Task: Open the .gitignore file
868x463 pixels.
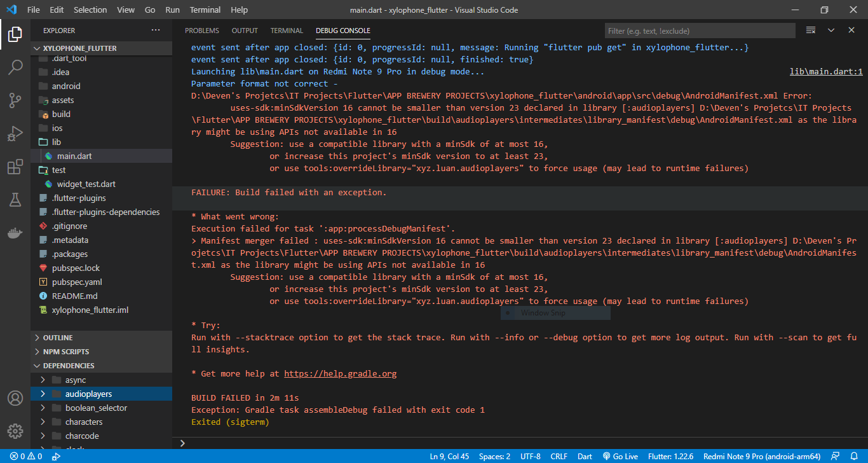Action: (x=102, y=226)
